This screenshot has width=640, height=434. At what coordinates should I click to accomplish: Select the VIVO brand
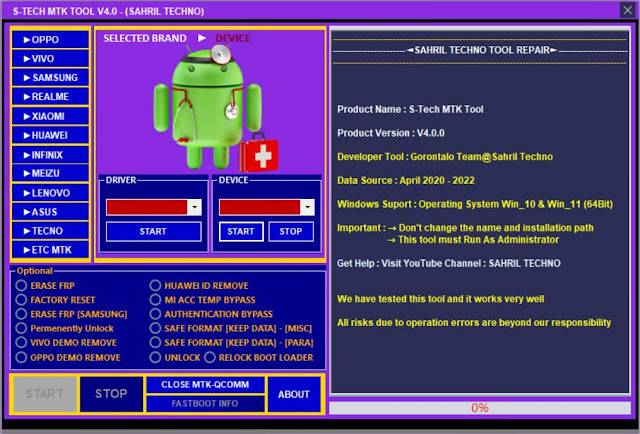50,58
